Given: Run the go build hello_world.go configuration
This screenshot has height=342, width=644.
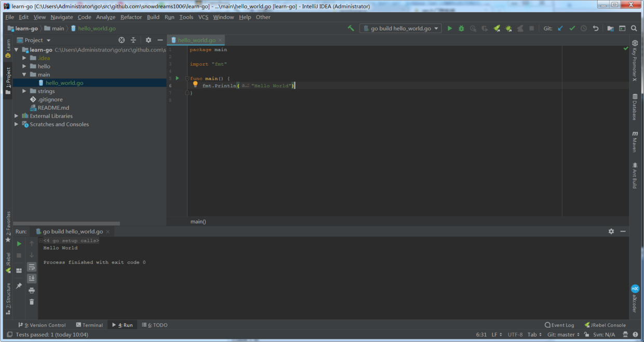Looking at the screenshot, I should tap(449, 28).
